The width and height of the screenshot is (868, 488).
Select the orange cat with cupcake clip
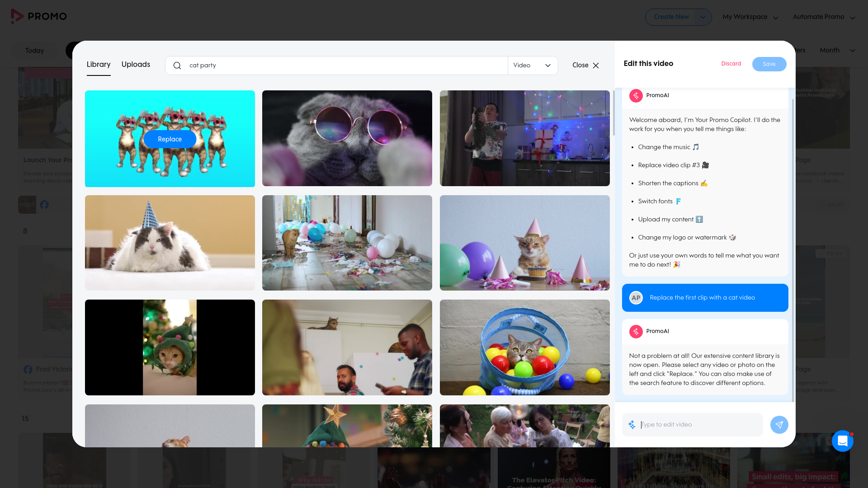point(525,243)
